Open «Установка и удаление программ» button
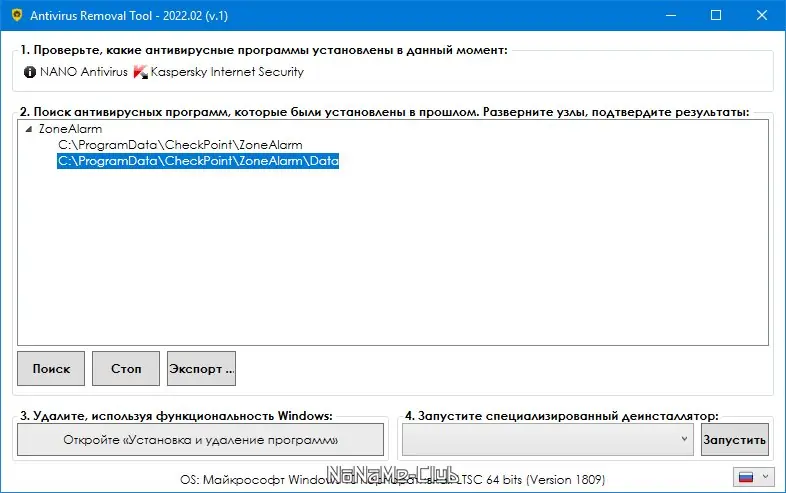786x493 pixels. tap(201, 440)
